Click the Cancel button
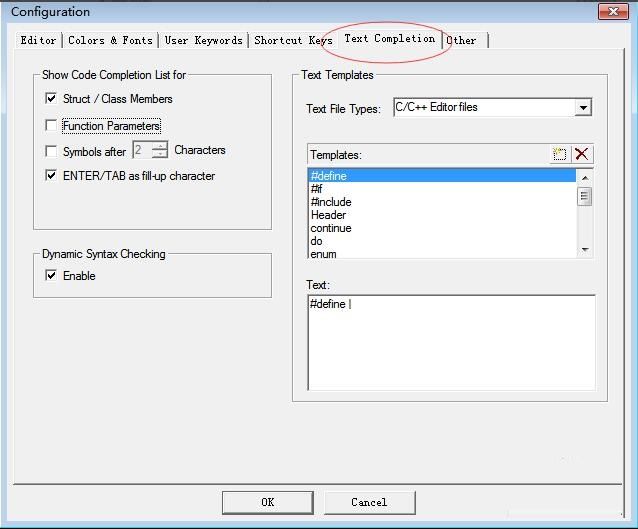The height and width of the screenshot is (529, 638). pos(369,502)
